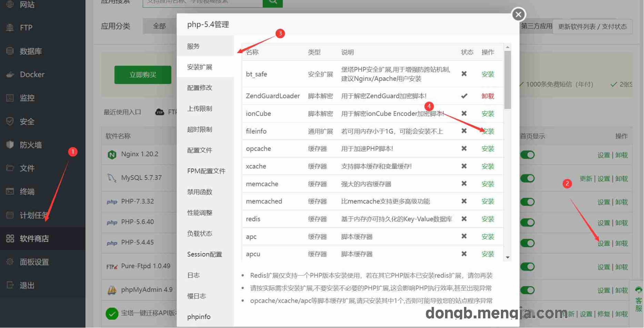Click the 退出 logout icon

[10, 285]
